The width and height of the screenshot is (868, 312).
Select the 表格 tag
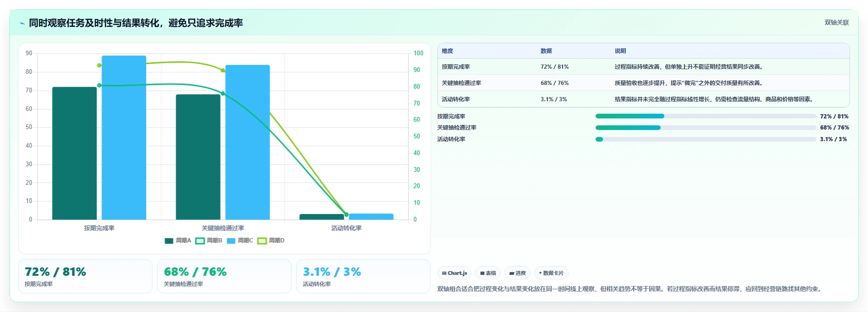click(x=488, y=273)
